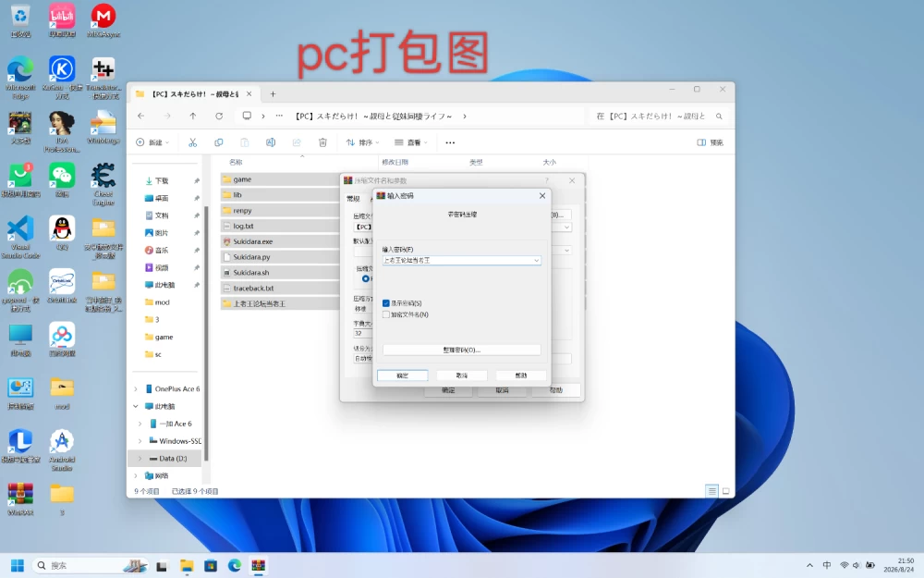
Task: Toggle the show password checkbox
Action: [x=386, y=303]
